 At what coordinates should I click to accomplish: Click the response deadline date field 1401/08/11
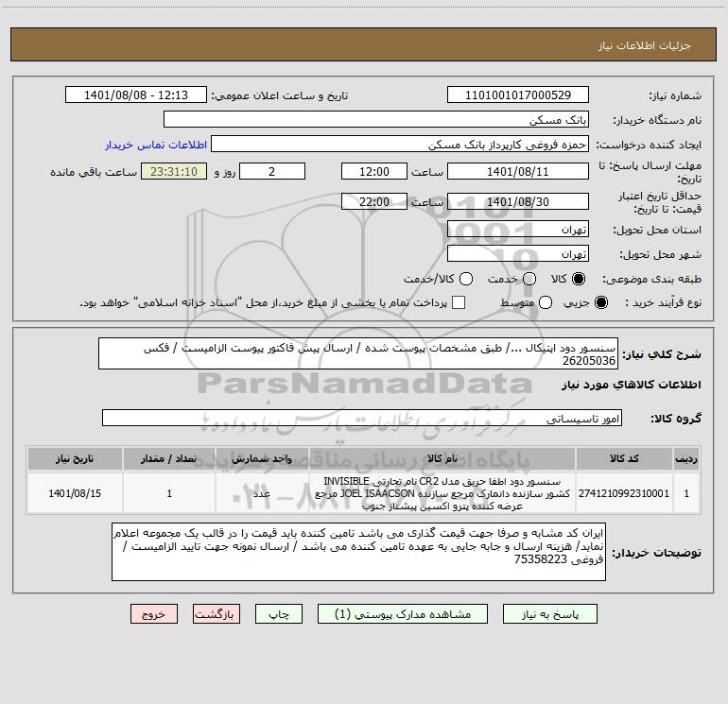[518, 171]
